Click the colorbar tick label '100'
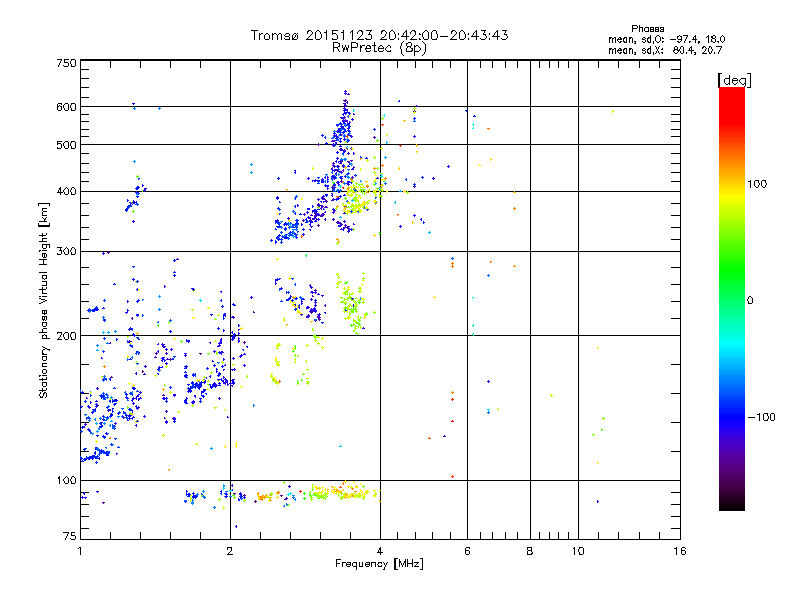The image size is (800, 600). [x=757, y=184]
